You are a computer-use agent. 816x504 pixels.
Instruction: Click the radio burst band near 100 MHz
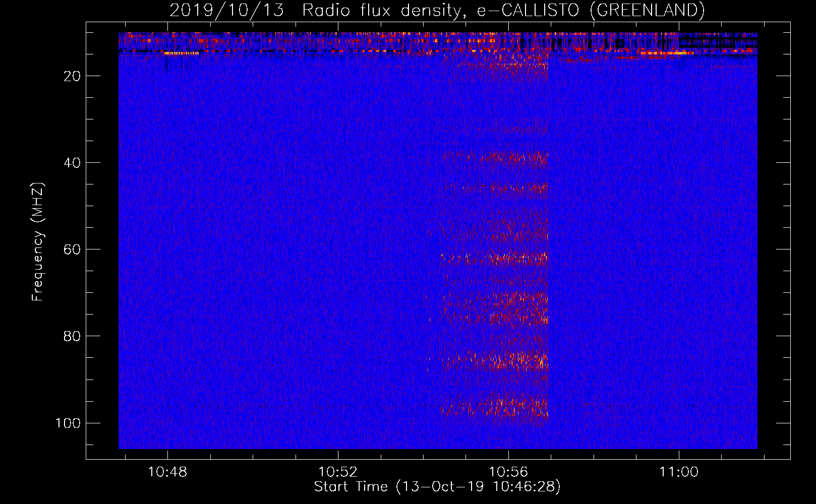(495, 408)
